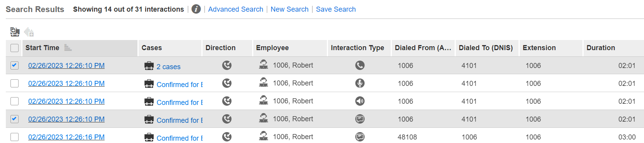Click the Duration column header
644x143 pixels.
point(613,48)
